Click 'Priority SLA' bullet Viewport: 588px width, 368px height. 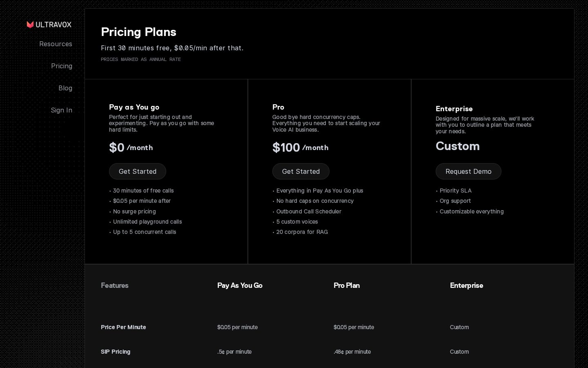click(x=456, y=191)
